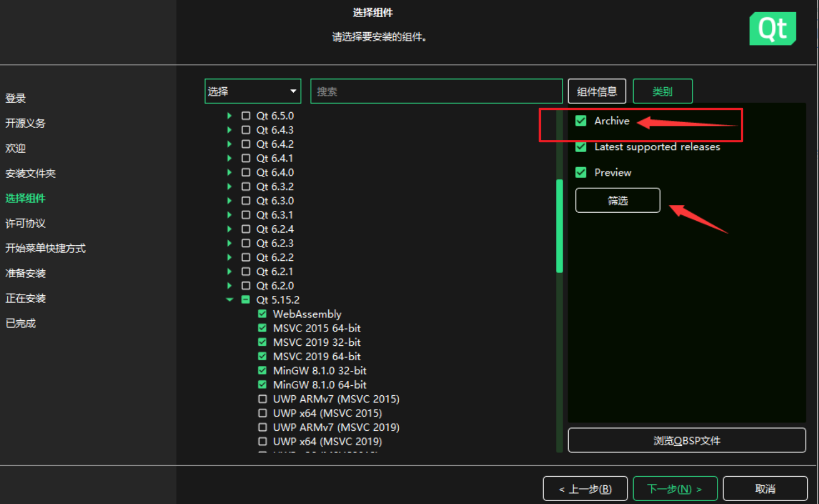
Task: Select the MinGW 8.1.0 64-bit row label
Action: tap(320, 385)
